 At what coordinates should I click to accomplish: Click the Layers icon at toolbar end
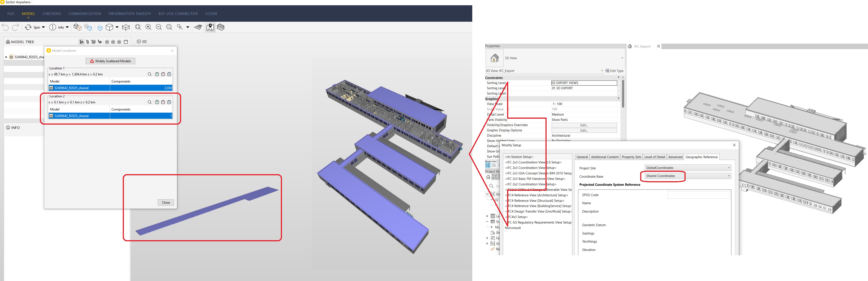221,27
